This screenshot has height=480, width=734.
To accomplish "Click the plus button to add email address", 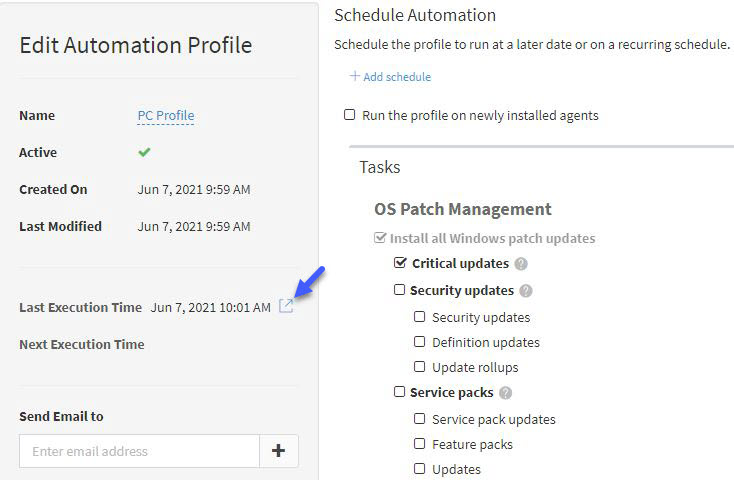I will (279, 451).
